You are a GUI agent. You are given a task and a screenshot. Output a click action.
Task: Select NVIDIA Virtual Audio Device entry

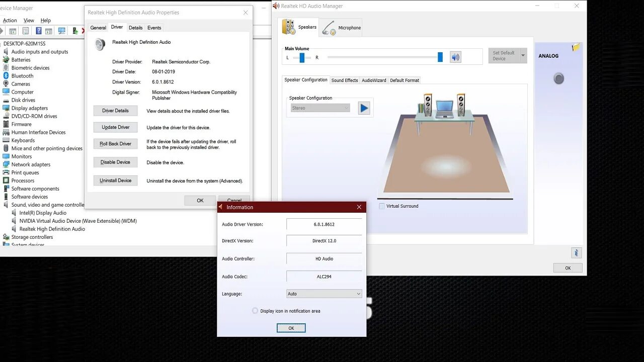coord(78,221)
